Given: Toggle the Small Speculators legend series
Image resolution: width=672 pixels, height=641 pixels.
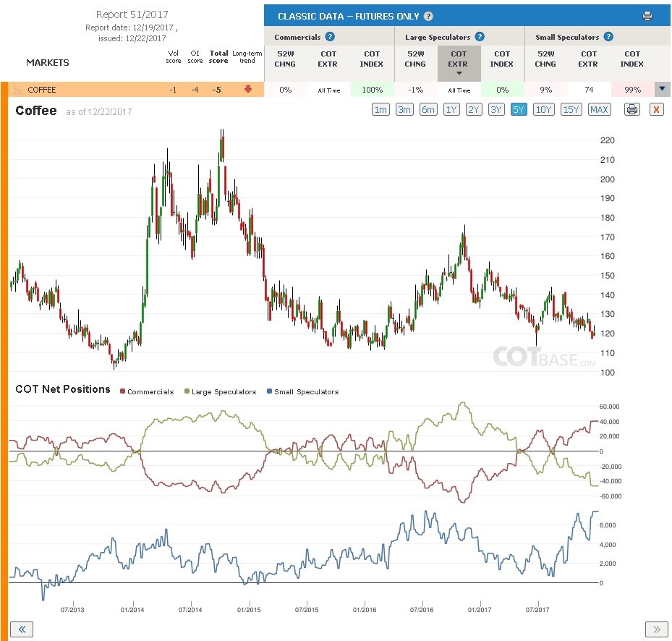Looking at the screenshot, I should coord(302,391).
